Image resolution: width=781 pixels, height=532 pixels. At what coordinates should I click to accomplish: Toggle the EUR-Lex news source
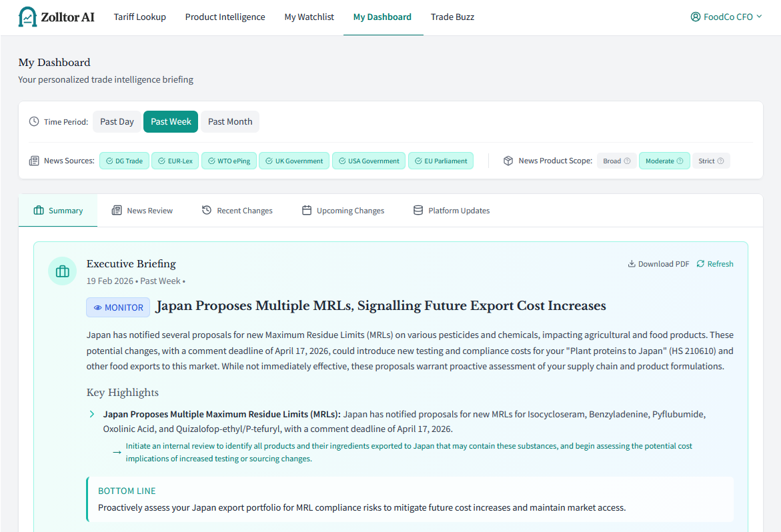175,161
